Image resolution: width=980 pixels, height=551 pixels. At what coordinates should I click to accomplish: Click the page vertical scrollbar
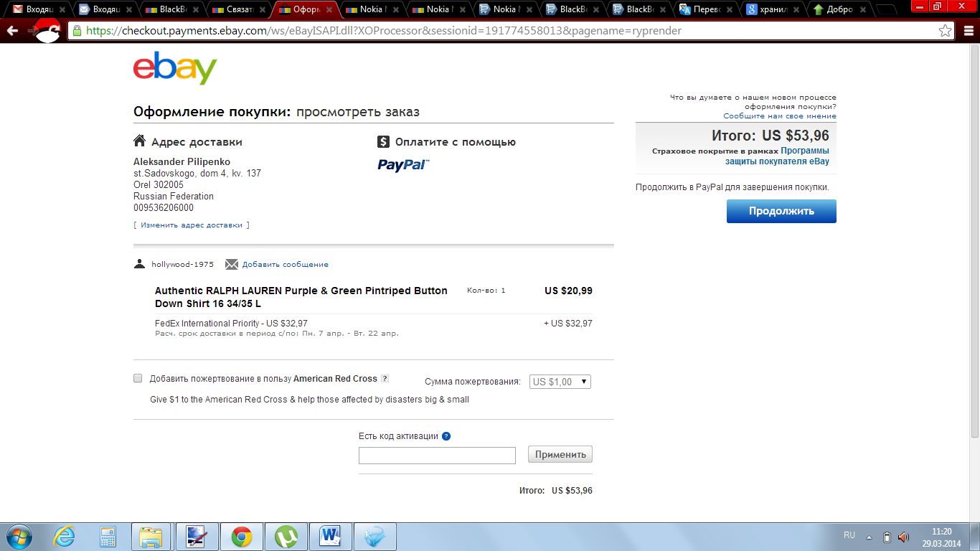click(974, 240)
